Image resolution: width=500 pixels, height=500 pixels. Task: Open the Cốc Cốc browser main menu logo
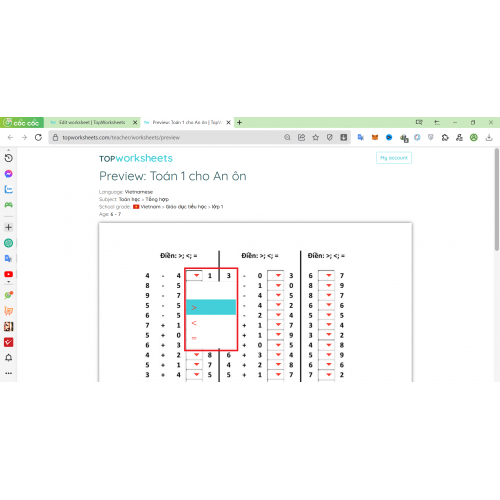point(22,123)
